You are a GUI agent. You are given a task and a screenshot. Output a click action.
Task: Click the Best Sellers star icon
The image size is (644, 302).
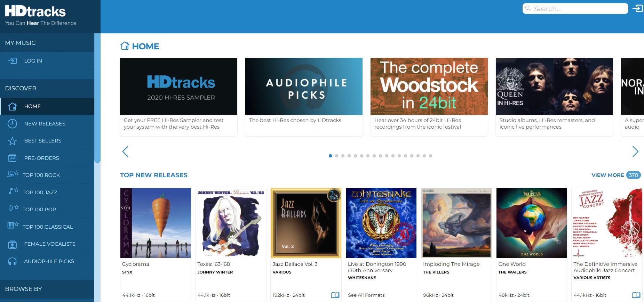pos(12,141)
